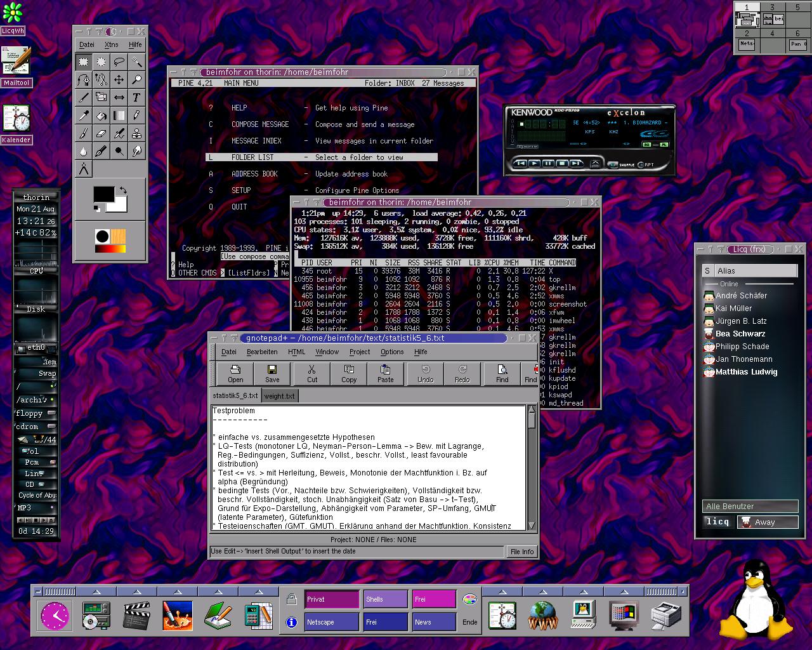
Task: Choose the Magnify zoom tool in GIMP
Action: coord(136,79)
